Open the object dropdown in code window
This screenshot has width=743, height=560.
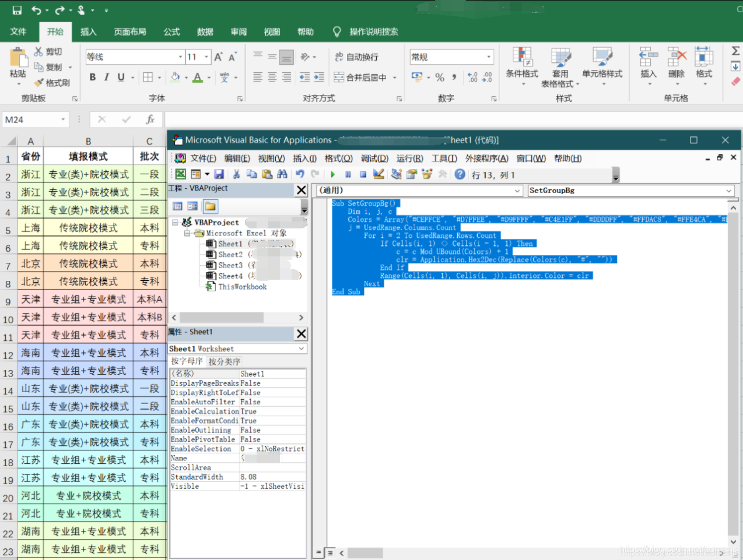tap(517, 191)
